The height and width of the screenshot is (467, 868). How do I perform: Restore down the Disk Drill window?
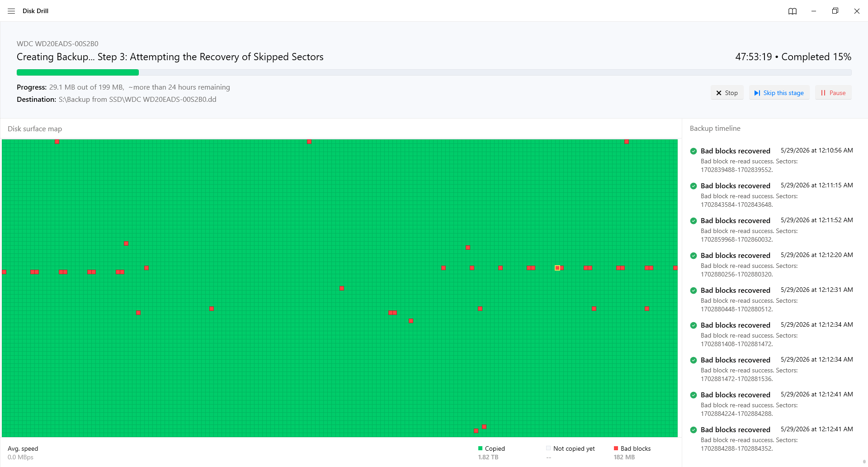835,11
